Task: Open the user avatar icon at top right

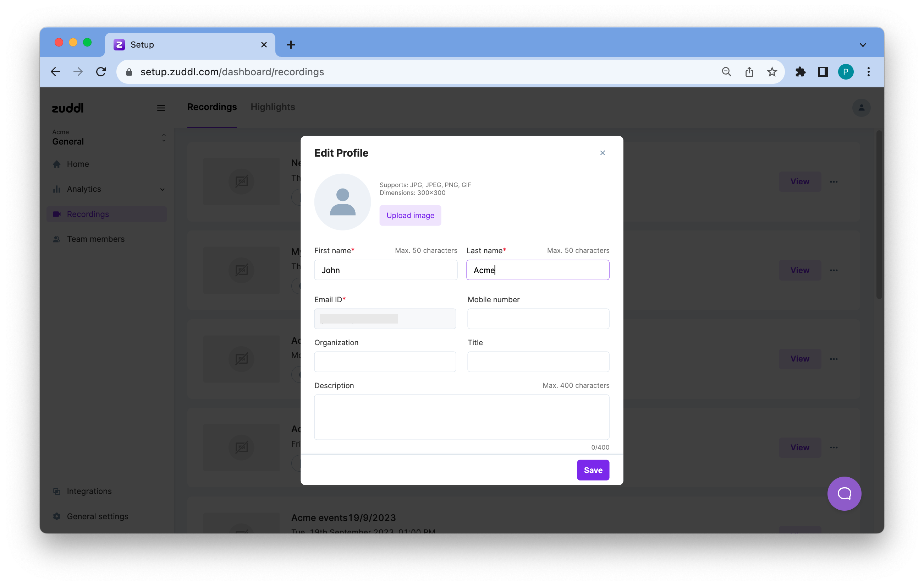Action: pos(861,108)
